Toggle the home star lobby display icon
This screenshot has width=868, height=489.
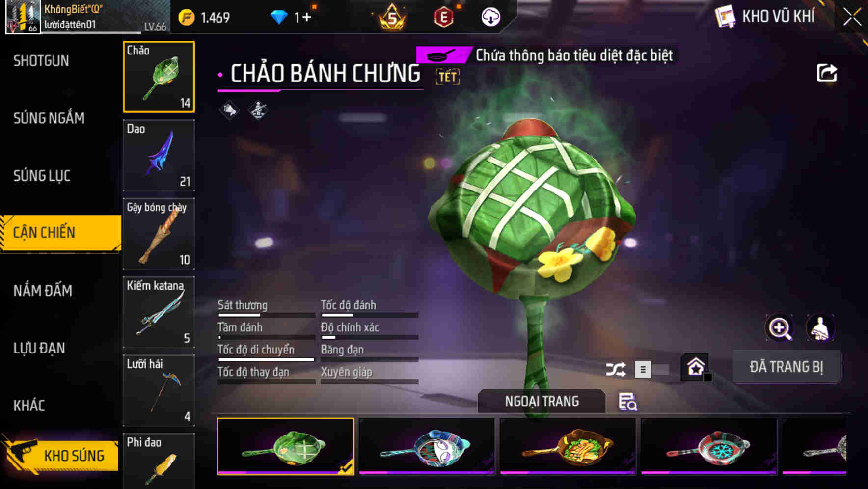tap(696, 367)
